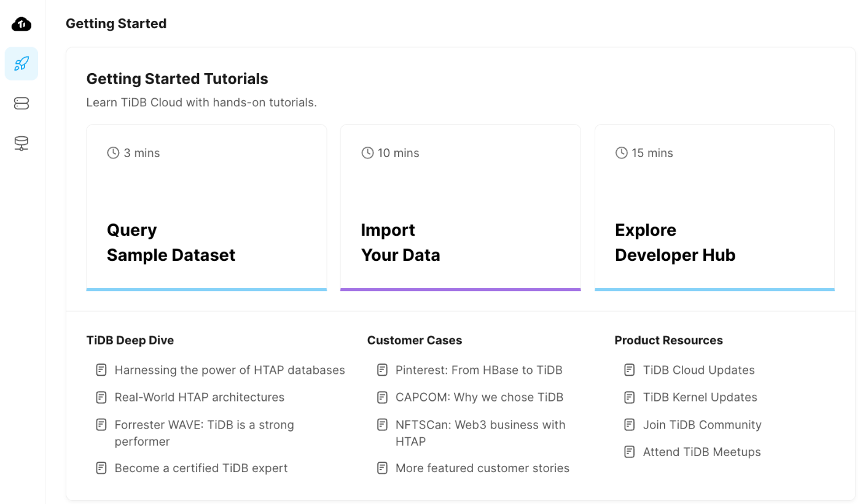Click the clock icon beside 3 mins
Viewport: 860px width, 504px height.
click(x=113, y=153)
